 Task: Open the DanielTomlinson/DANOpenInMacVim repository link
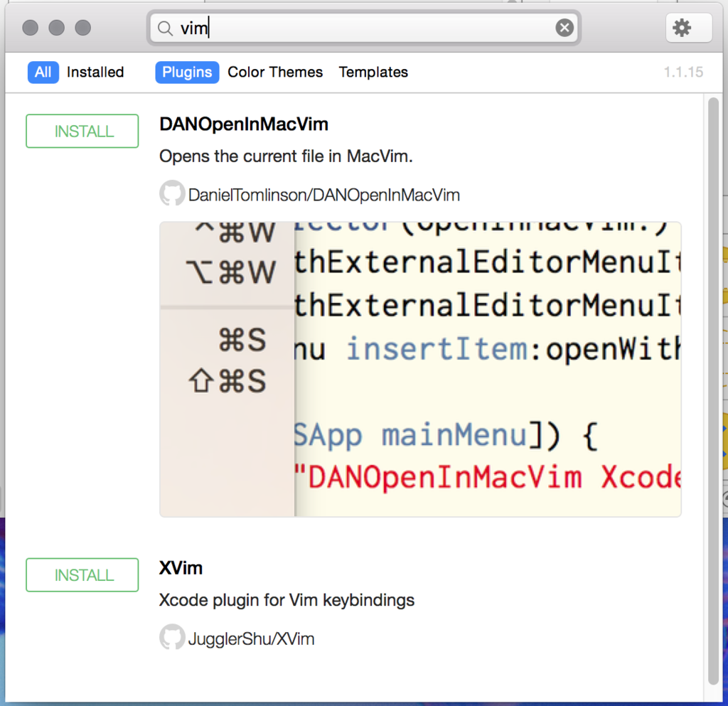point(323,195)
